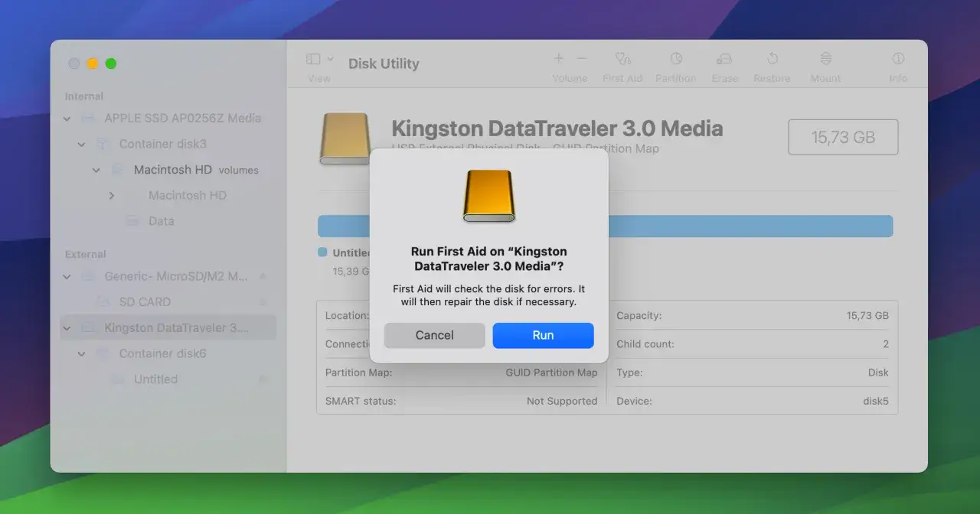Click the First Aid description text
The width and height of the screenshot is (980, 514).
pos(488,295)
